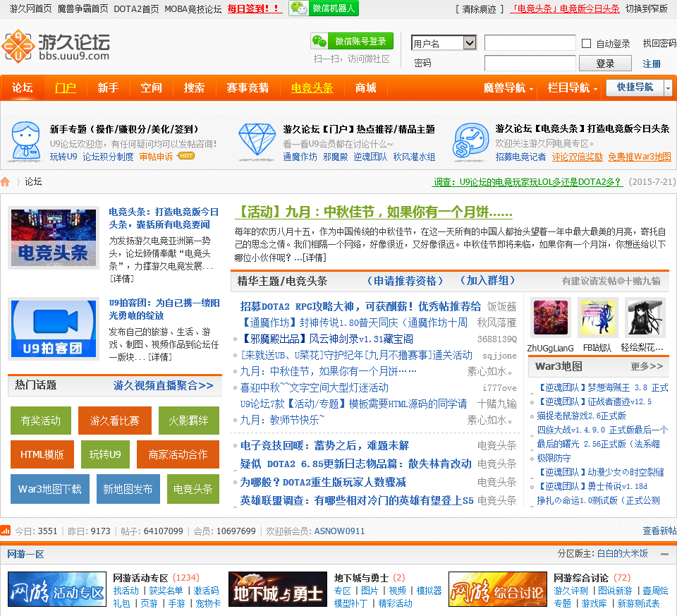Click the 游久论坛 site logo
The width and height of the screenshot is (677, 616).
[56, 46]
